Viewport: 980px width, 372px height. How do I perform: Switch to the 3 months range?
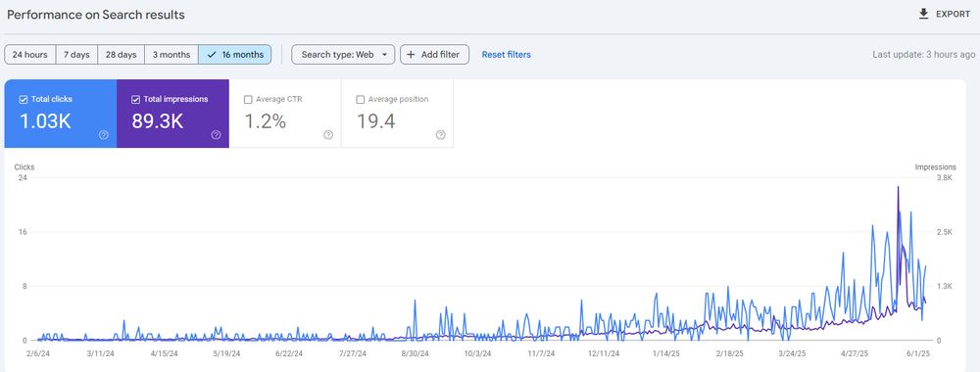(171, 54)
